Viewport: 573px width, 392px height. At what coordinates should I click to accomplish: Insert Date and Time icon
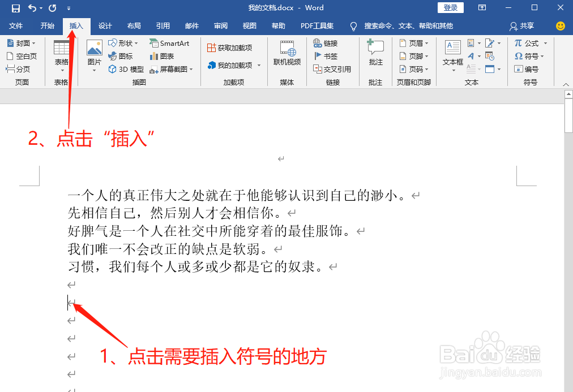(490, 56)
